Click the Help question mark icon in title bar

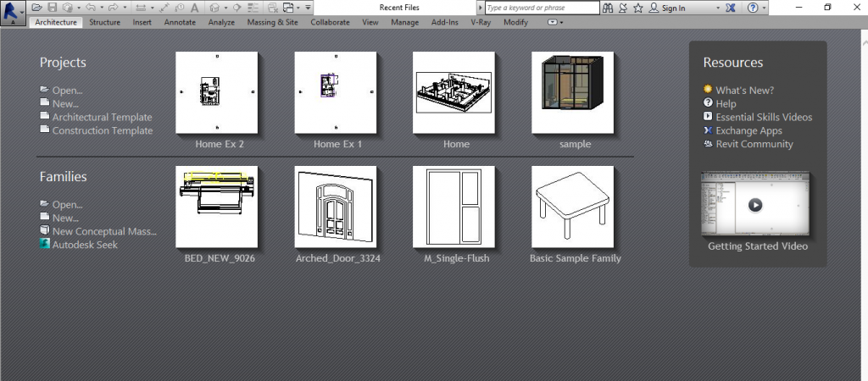click(x=753, y=8)
